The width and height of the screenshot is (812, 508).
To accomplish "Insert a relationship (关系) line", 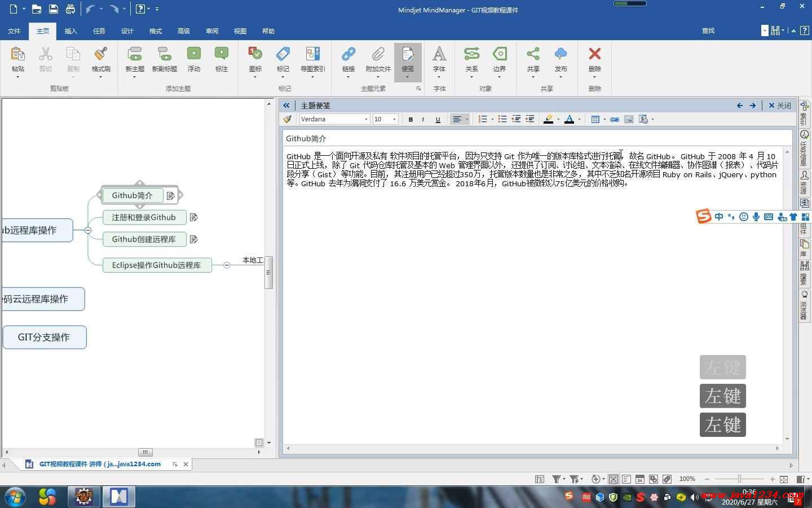I will (471, 54).
